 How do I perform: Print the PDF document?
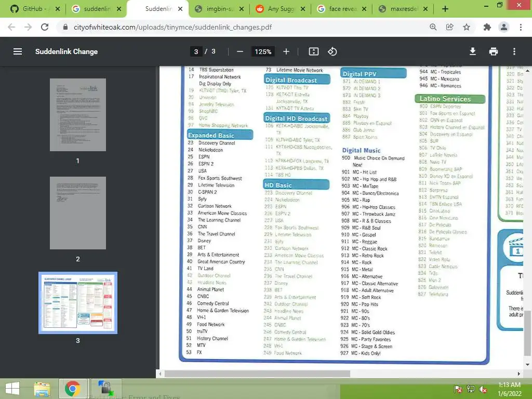point(494,51)
